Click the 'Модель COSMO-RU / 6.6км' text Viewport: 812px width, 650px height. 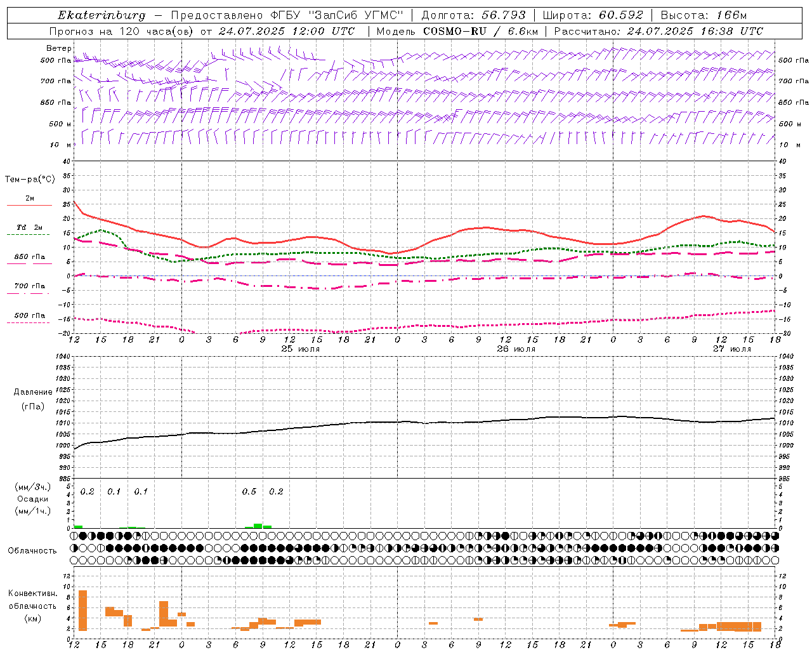tap(457, 31)
